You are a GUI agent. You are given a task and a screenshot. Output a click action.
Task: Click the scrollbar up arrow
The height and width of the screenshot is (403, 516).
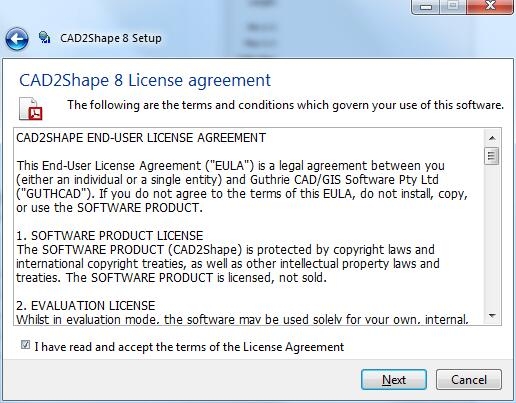point(492,138)
